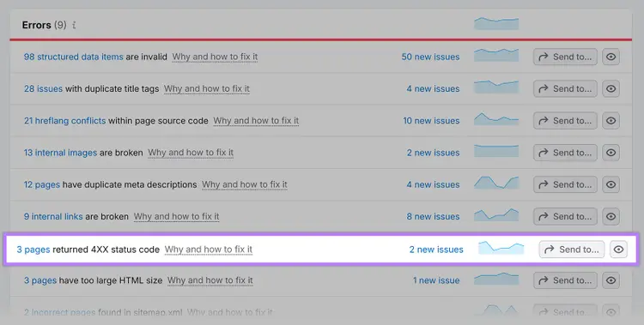The width and height of the screenshot is (644, 325).
Task: Open the 13 internal images link
Action: click(60, 153)
